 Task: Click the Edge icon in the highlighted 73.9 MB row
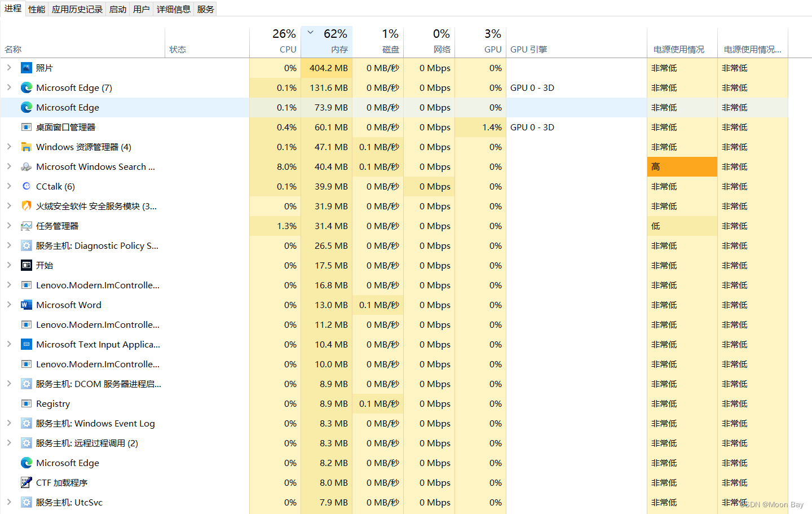[x=26, y=107]
